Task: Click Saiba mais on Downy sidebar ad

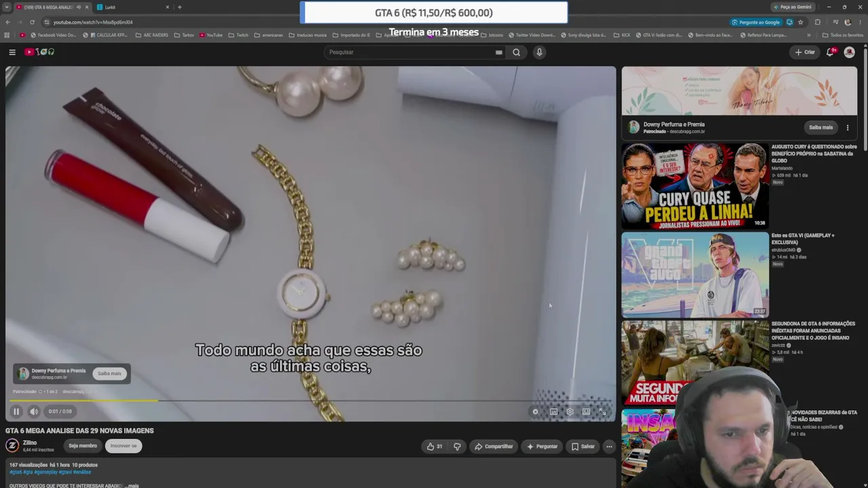Action: (x=821, y=127)
